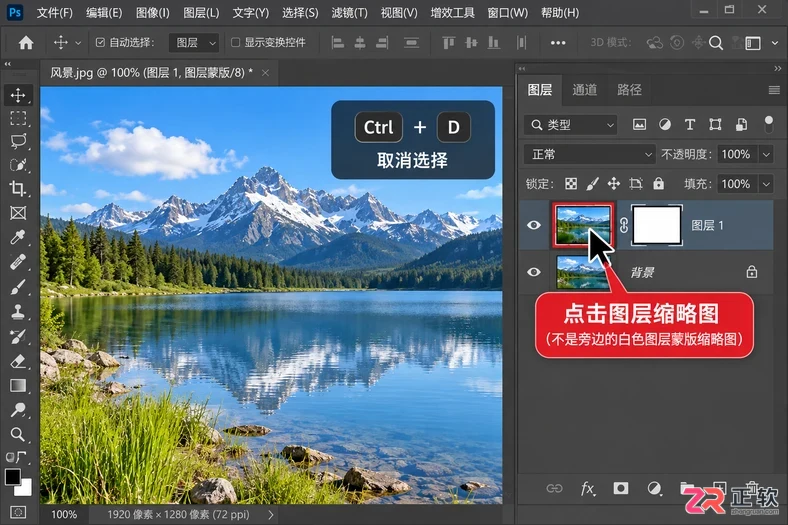Select the Brush tool
Viewport: 788px width, 525px height.
[x=18, y=287]
